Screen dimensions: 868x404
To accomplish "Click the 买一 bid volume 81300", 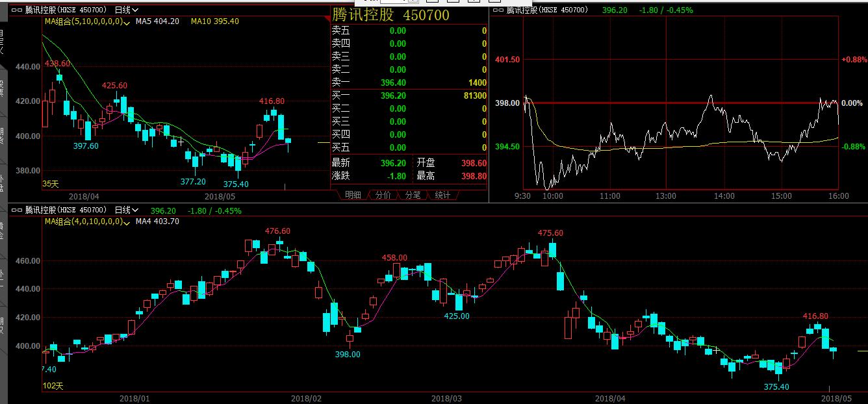I will [474, 95].
